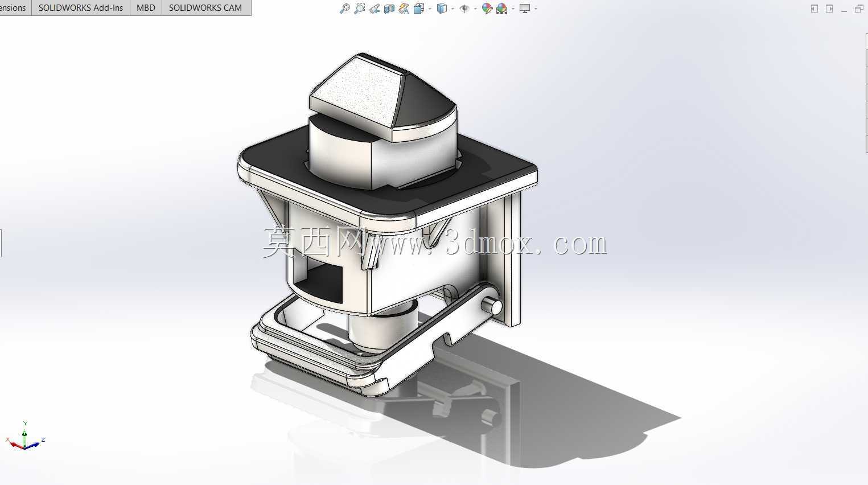The height and width of the screenshot is (485, 868).
Task: Click the expand right panel icon
Action: pos(829,9)
